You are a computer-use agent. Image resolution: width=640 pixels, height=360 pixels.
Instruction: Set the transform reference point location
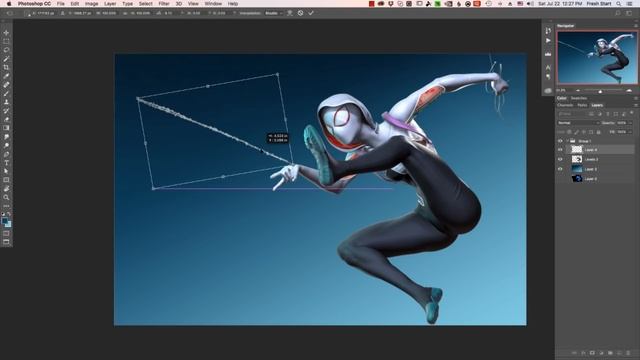click(x=28, y=13)
